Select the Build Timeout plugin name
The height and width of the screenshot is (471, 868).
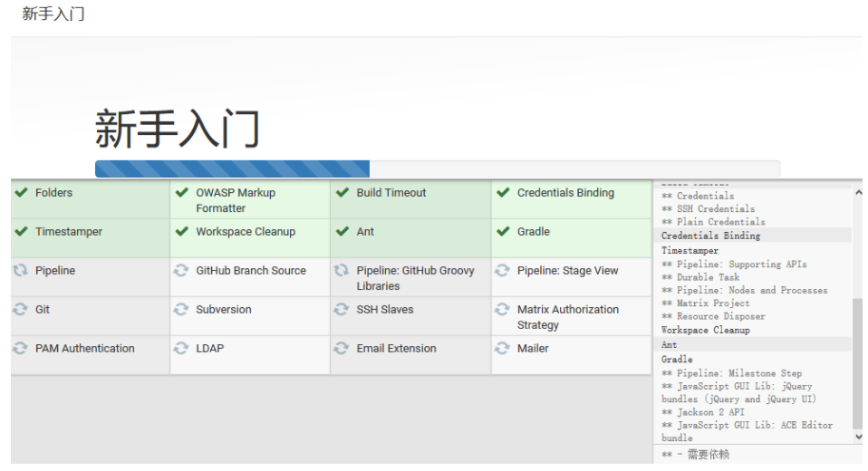(x=391, y=193)
